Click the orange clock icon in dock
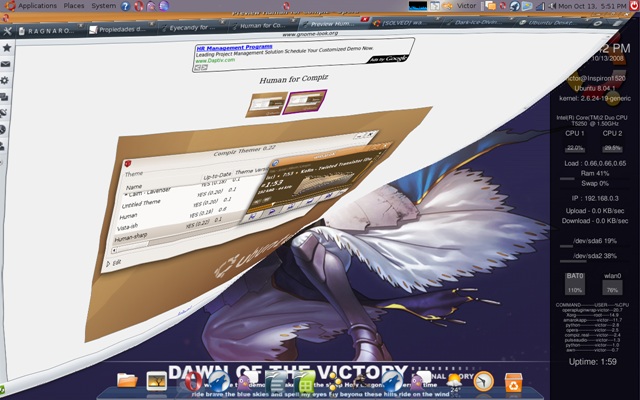Viewport: 640px width, 400px height. click(484, 382)
